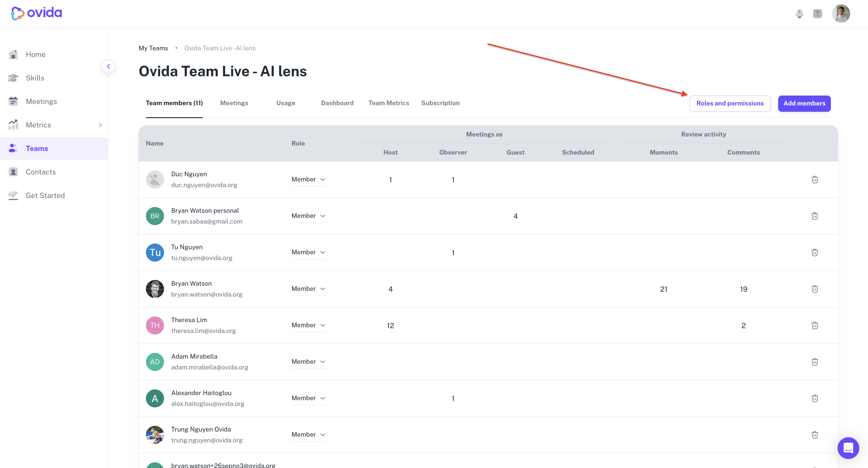
Task: Click Duc Nguyen's placeholder avatar
Action: click(155, 180)
